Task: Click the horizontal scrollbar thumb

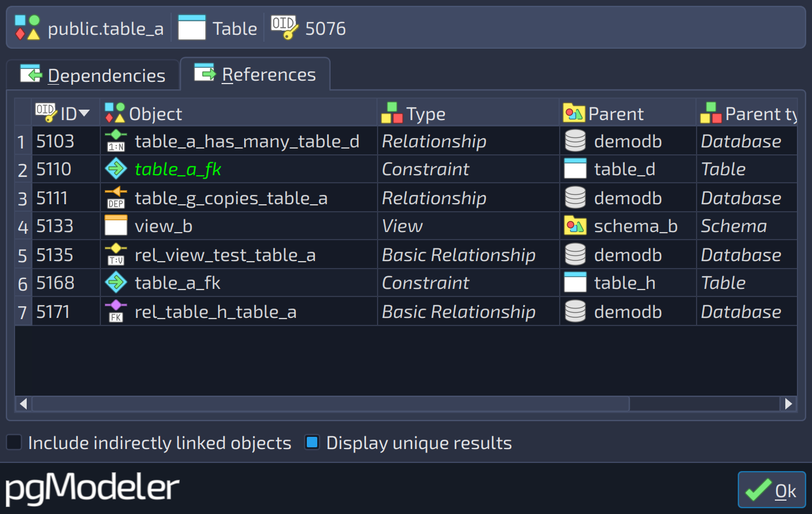Action: [331, 403]
